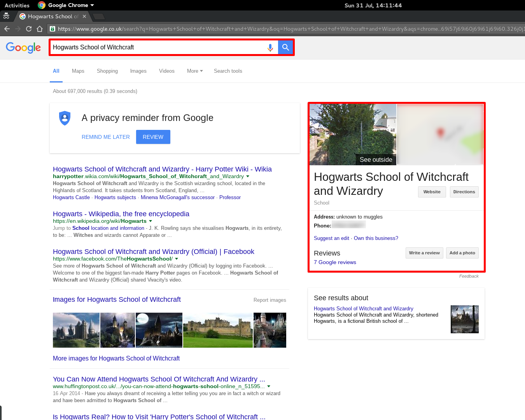525x420 pixels.
Task: Open the Hogwarts subjects sitelink
Action: click(x=115, y=198)
